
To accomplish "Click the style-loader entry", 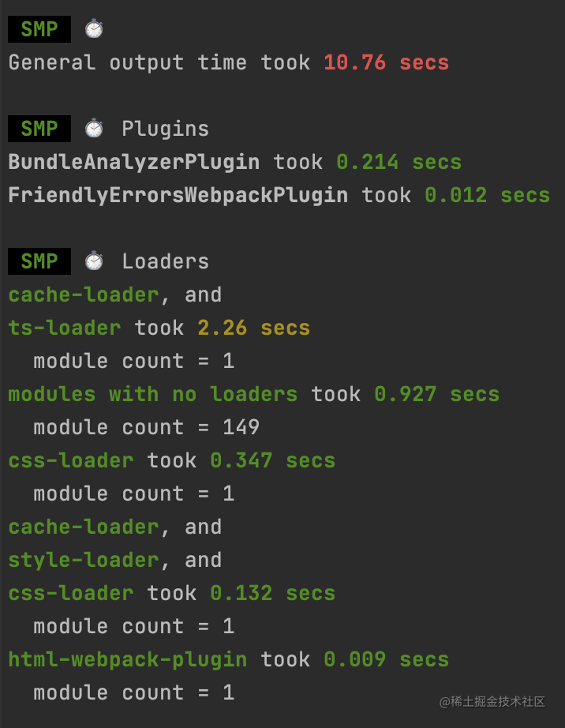I will 84,561.
